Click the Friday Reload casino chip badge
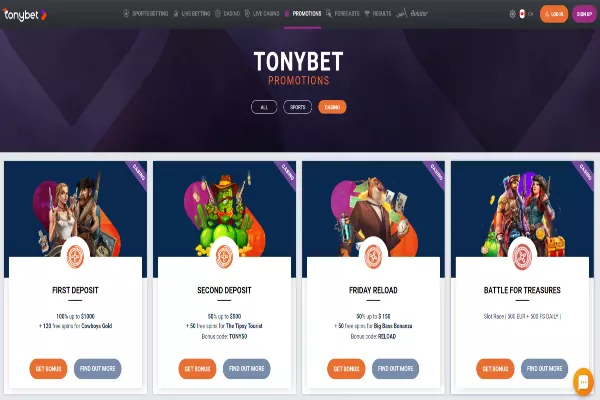Viewport: 600px width, 400px height. click(373, 256)
